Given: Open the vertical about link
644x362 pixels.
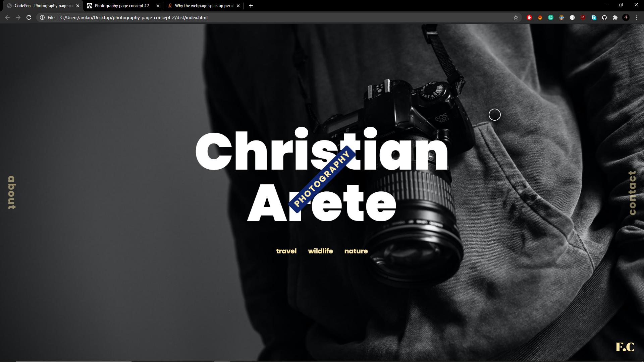Looking at the screenshot, I should pyautogui.click(x=12, y=192).
